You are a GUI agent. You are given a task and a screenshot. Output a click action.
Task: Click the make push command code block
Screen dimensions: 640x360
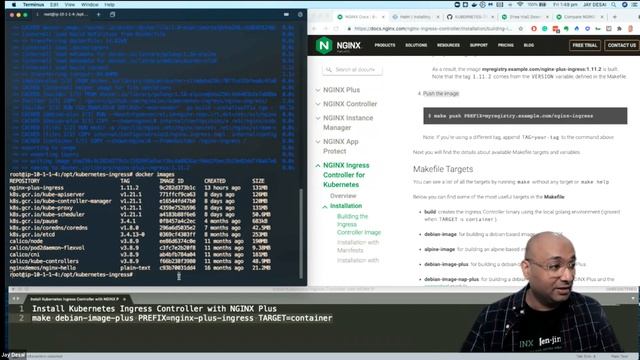tap(525, 116)
